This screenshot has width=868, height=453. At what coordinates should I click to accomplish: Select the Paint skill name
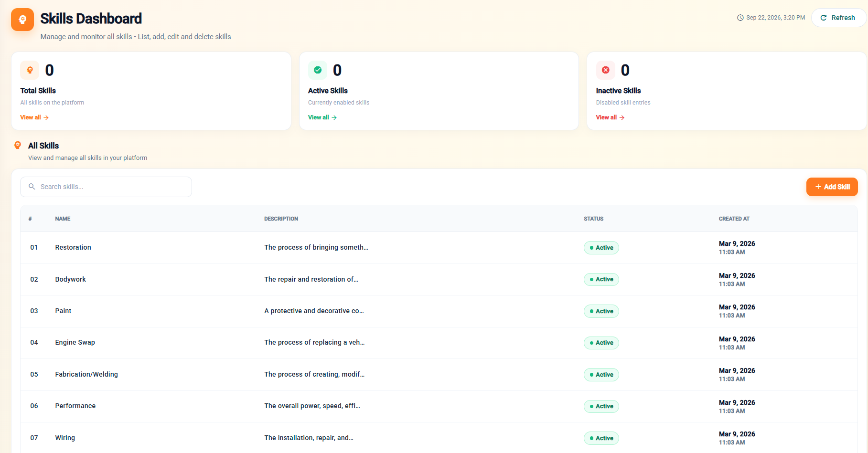[x=63, y=311]
